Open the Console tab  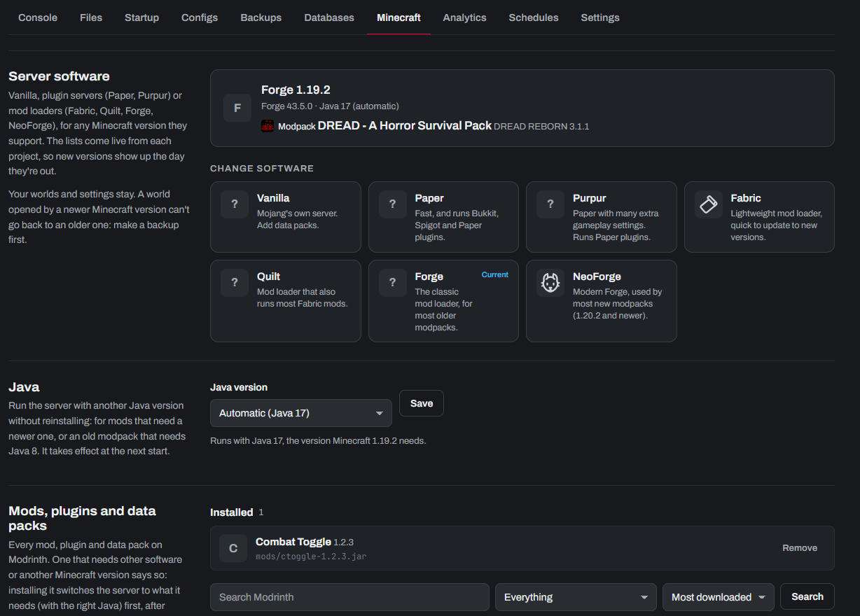point(38,17)
